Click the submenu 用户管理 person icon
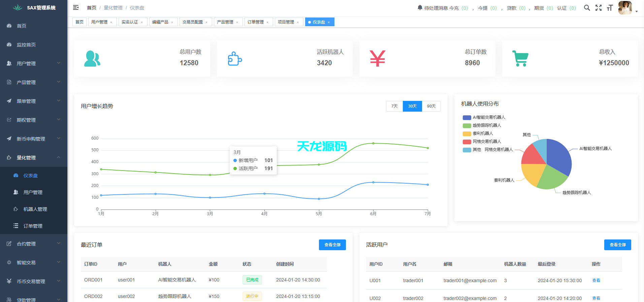 pos(16,192)
